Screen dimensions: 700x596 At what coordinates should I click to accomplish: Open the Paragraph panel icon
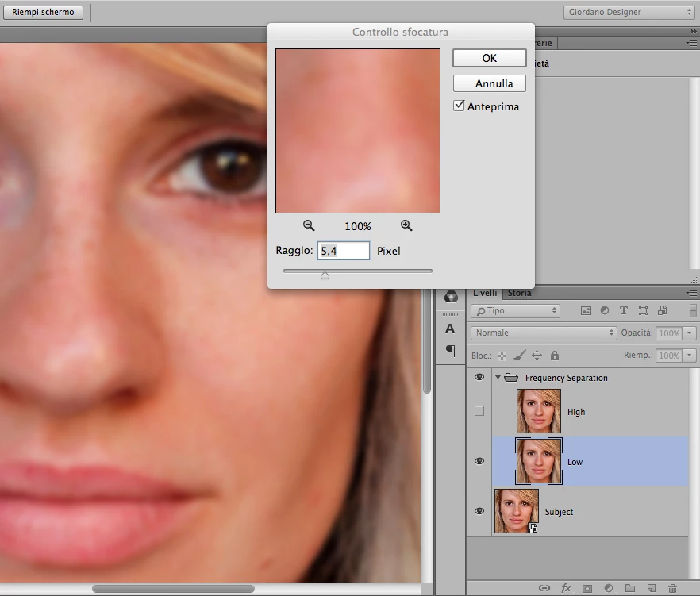(x=451, y=351)
